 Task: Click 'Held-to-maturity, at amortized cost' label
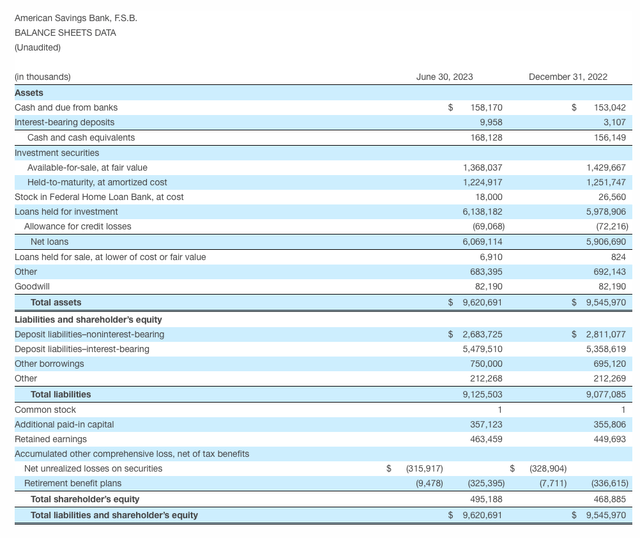(97, 182)
